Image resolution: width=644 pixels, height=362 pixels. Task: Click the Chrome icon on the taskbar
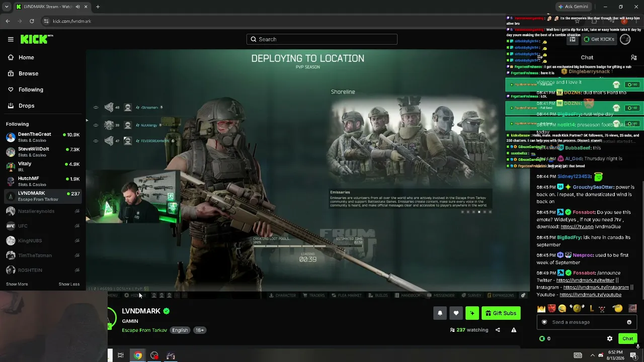[137, 355]
